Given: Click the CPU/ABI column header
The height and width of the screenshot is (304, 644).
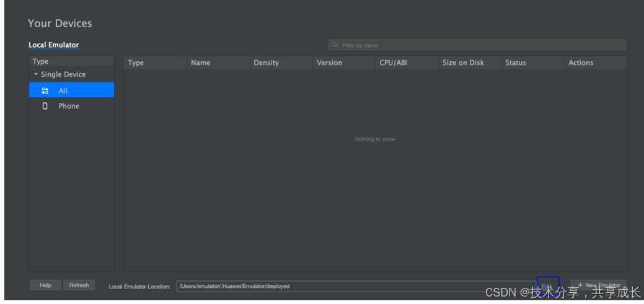Looking at the screenshot, I should [393, 63].
